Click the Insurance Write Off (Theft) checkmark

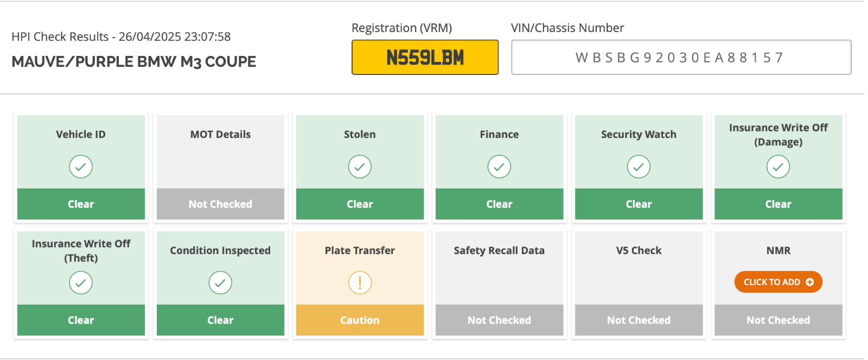coord(81,283)
